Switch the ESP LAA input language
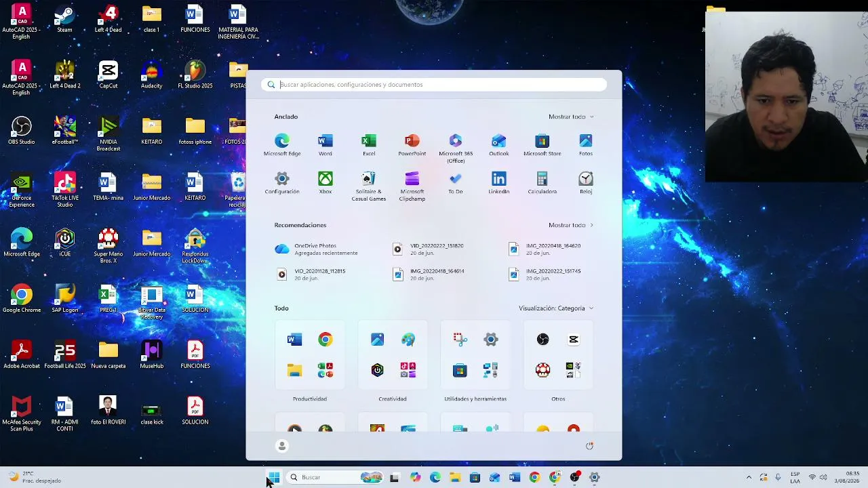This screenshot has width=868, height=488. (795, 477)
